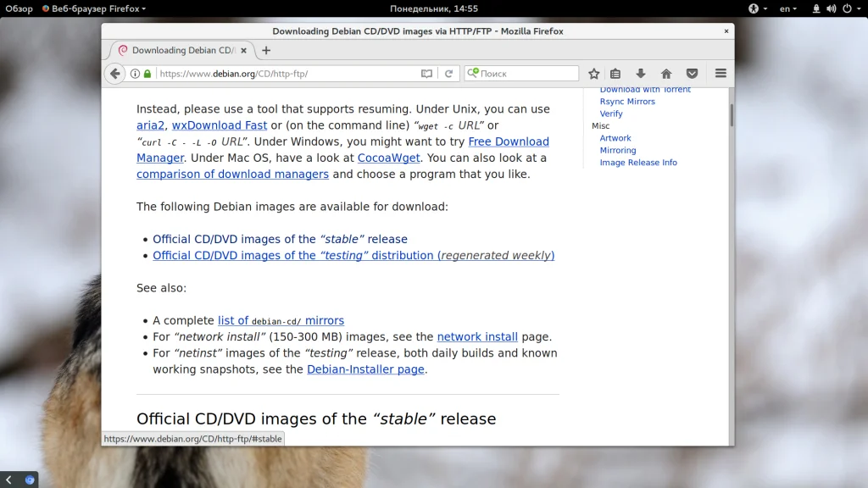Show bookmarks list icon
The height and width of the screenshot is (488, 868).
point(615,74)
